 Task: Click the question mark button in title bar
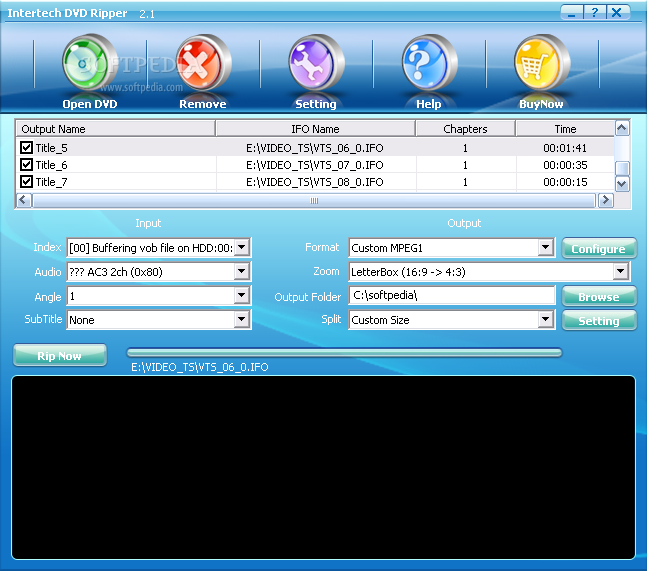595,12
